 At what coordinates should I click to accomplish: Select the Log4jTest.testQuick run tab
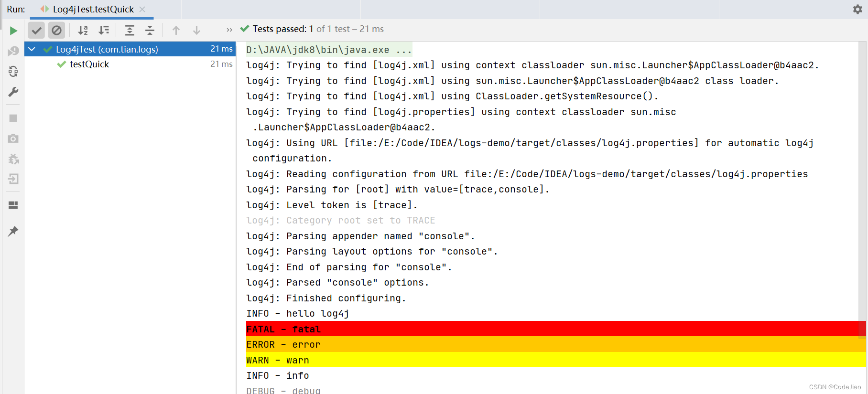(x=92, y=9)
